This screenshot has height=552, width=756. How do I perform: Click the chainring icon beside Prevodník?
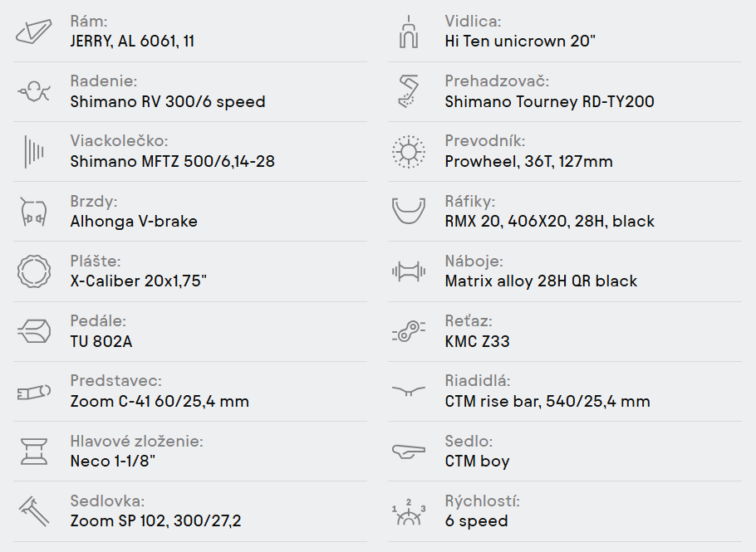[409, 152]
